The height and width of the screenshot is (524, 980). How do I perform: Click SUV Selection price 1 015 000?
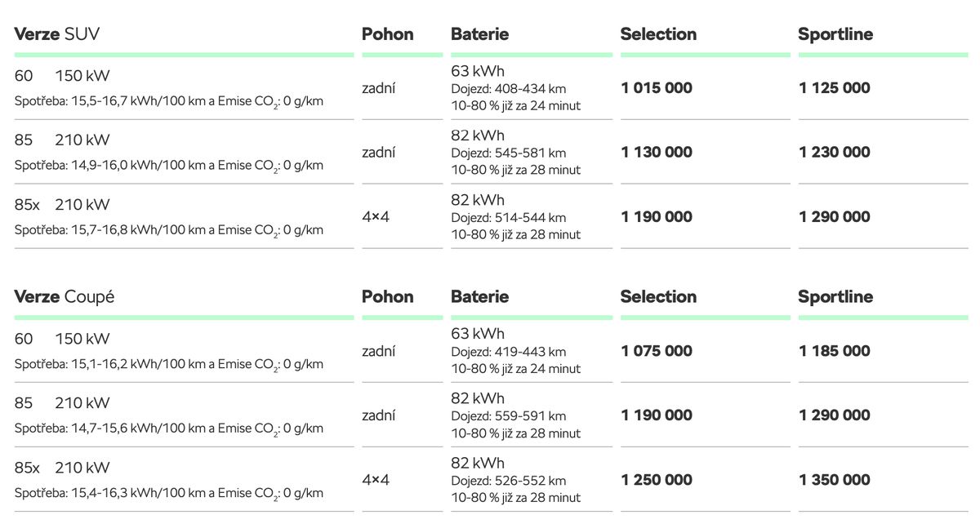pos(657,88)
